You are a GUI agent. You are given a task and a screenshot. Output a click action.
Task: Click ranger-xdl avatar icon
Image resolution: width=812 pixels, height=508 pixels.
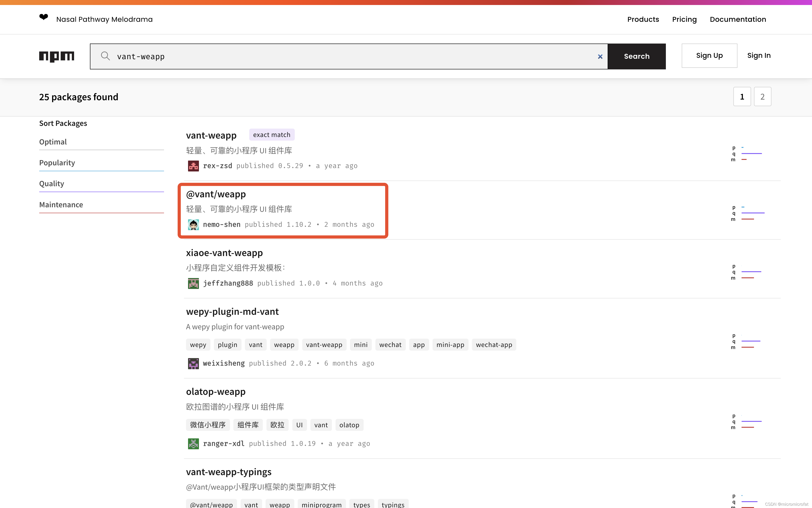click(x=193, y=444)
